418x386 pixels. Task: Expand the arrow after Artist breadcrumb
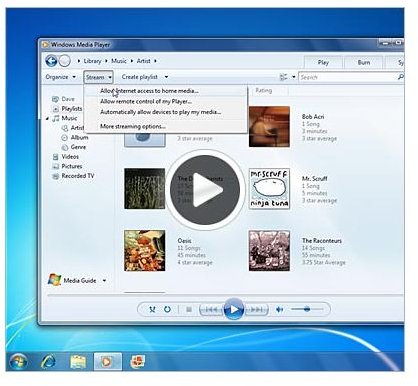155,61
